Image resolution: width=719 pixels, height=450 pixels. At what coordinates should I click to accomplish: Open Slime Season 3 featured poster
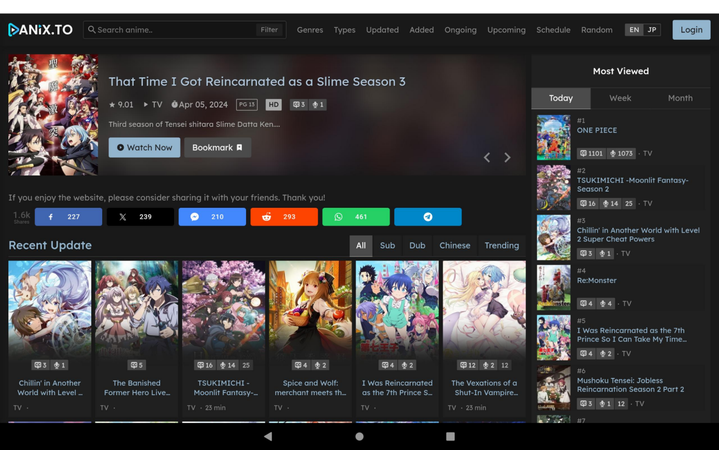click(x=53, y=115)
